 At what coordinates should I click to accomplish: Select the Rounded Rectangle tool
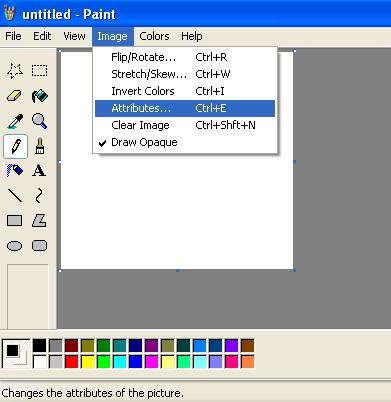click(39, 246)
